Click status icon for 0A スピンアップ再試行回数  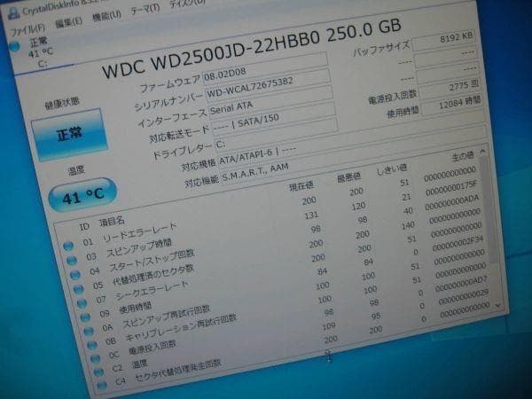click(x=89, y=331)
